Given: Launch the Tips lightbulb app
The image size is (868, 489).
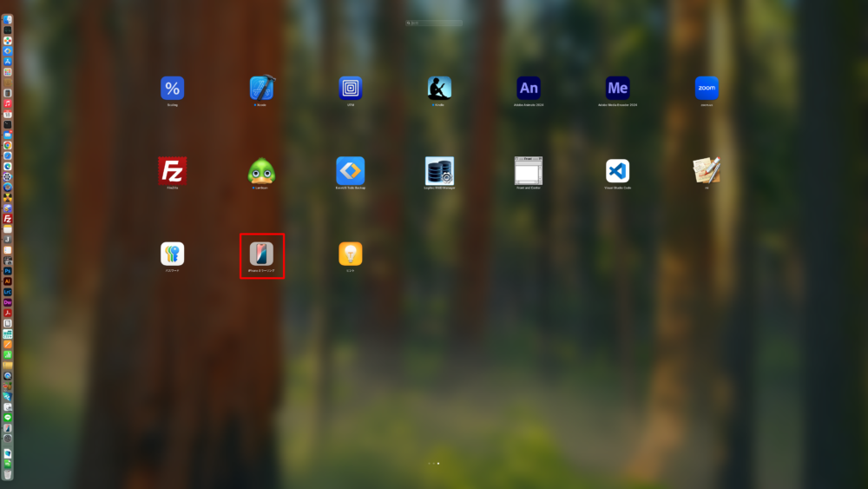Looking at the screenshot, I should pos(351,254).
